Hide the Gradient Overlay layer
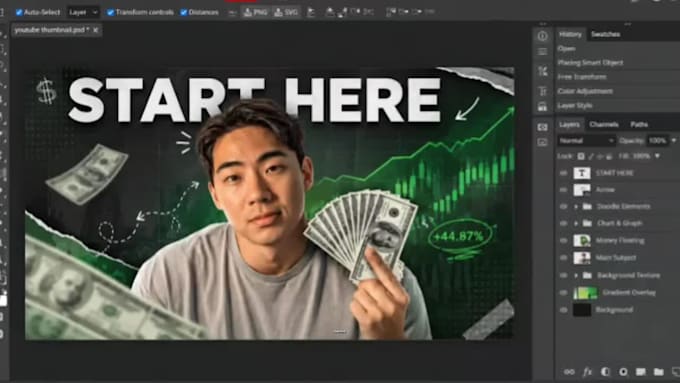This screenshot has height=383, width=680. coord(563,293)
